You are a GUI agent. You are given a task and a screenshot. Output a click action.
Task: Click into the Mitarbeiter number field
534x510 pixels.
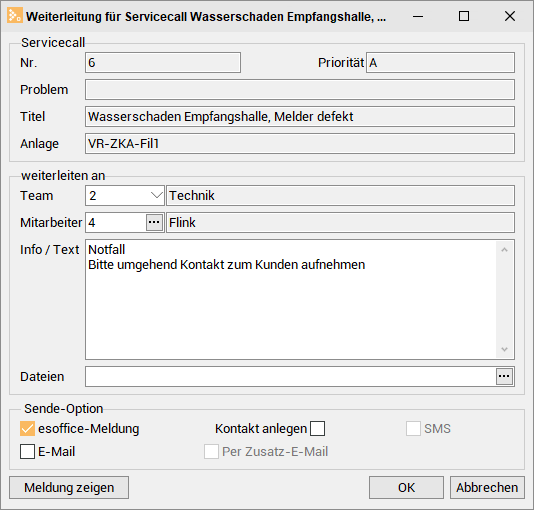116,223
